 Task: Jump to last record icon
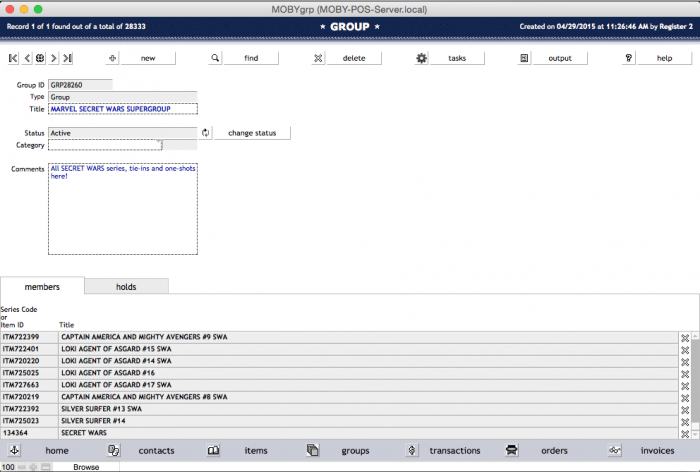click(x=67, y=58)
